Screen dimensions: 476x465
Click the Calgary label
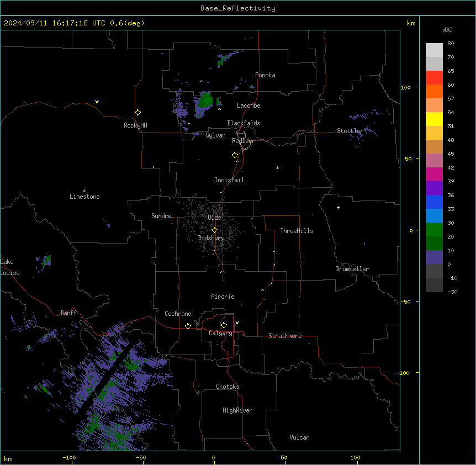point(220,333)
